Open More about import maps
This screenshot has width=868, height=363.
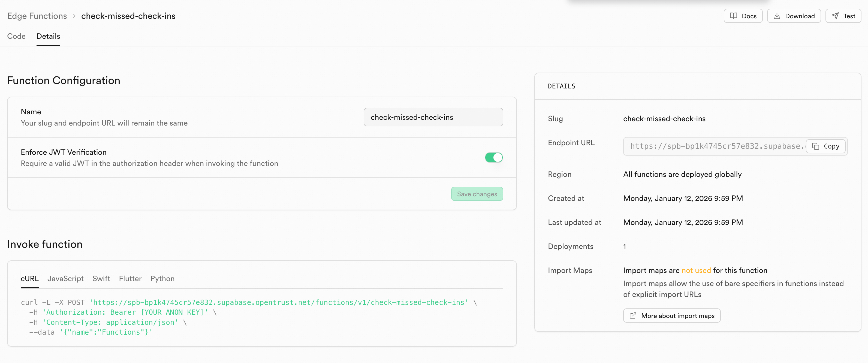(x=677, y=316)
